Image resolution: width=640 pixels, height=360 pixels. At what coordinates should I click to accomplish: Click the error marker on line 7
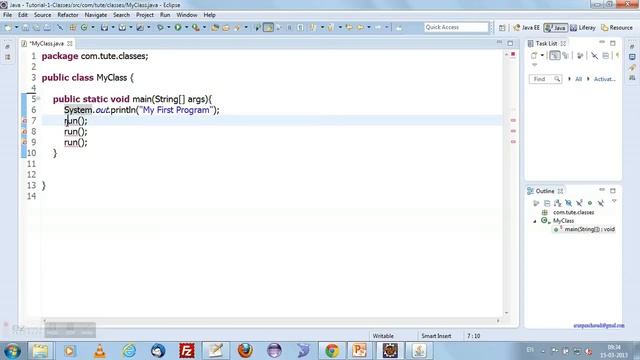pyautogui.click(x=24, y=121)
